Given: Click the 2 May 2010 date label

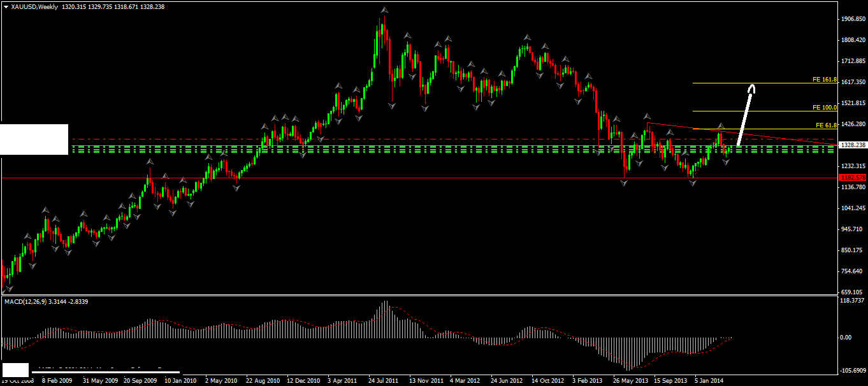Looking at the screenshot, I should click(221, 380).
